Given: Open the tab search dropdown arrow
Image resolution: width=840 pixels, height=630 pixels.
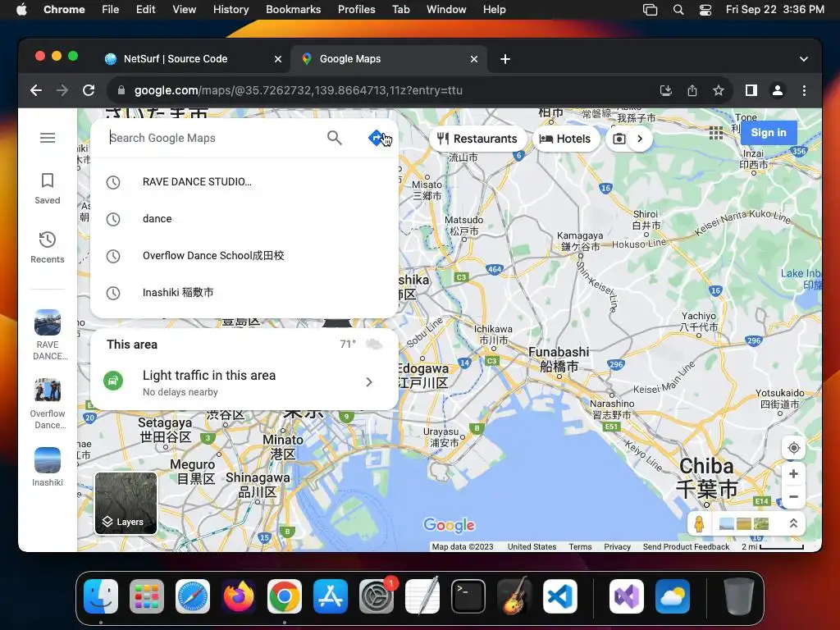Looking at the screenshot, I should pyautogui.click(x=804, y=59).
